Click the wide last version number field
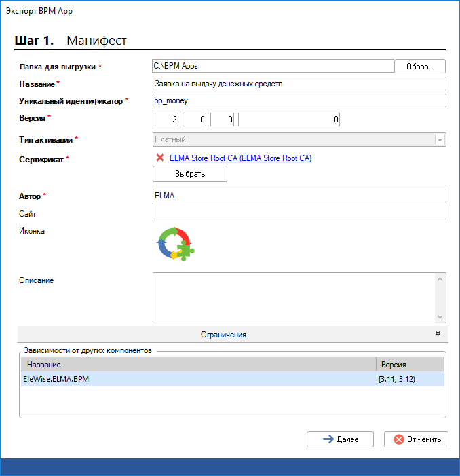The height and width of the screenshot is (476, 460). coord(289,120)
